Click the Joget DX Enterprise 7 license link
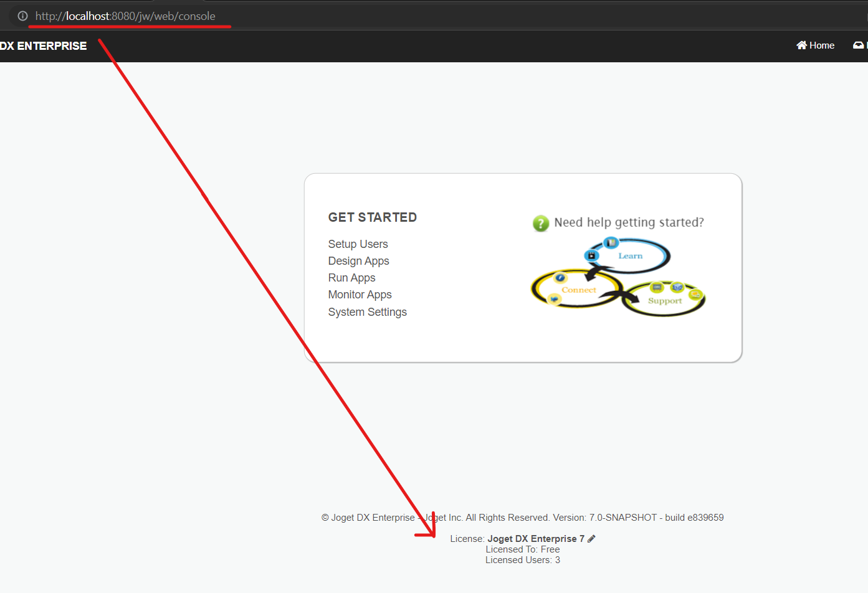 (x=536, y=539)
